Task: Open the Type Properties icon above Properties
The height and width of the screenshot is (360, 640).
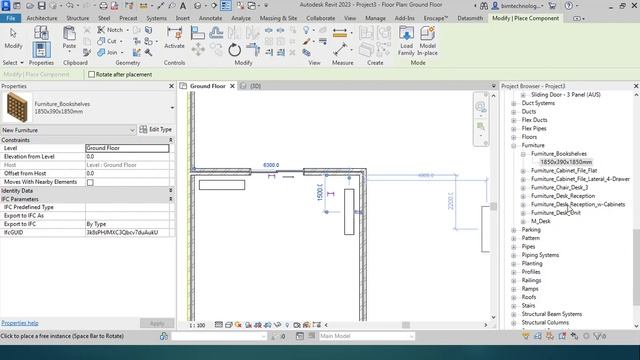Action: click(x=41, y=32)
